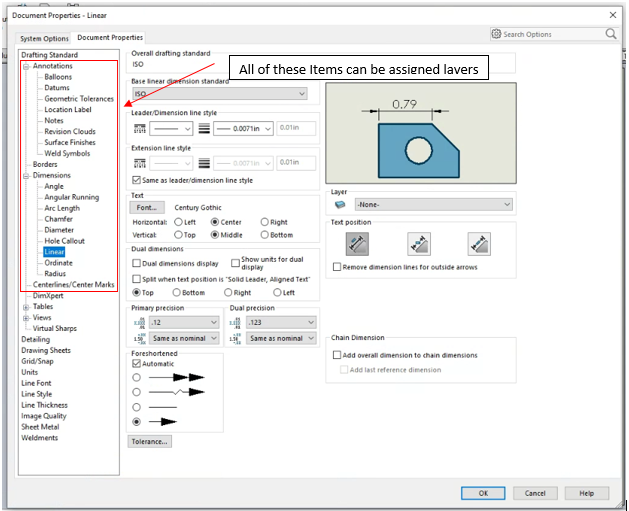
Task: Select the Left horizontal text radio button
Action: point(178,222)
